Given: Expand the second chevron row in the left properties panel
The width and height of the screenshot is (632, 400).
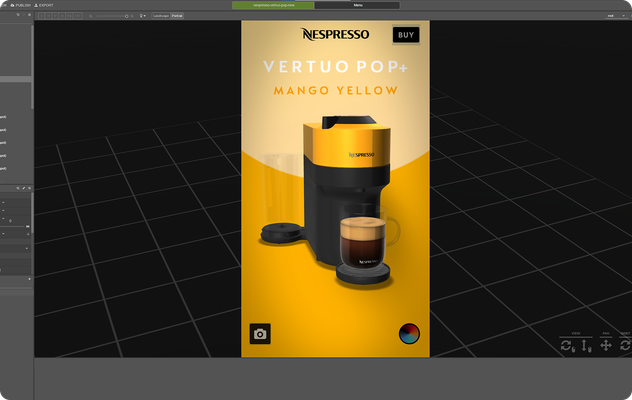Looking at the screenshot, I should 3,210.
